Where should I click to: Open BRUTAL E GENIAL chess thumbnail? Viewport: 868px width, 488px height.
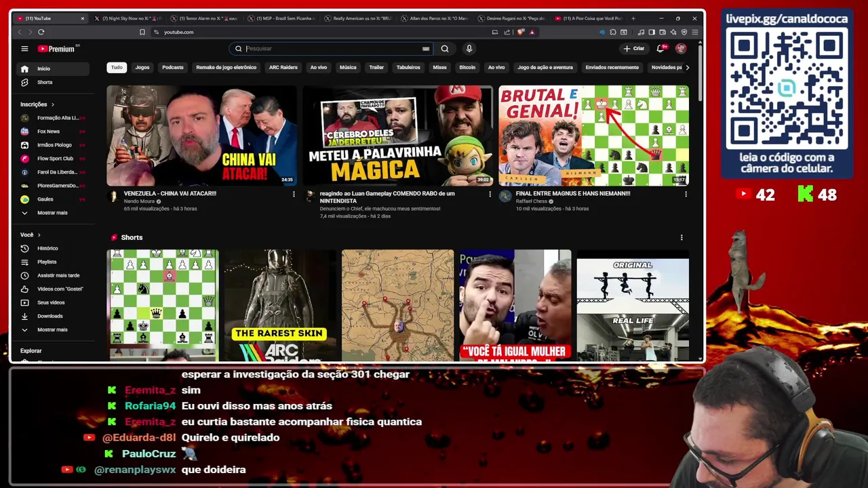coord(594,136)
